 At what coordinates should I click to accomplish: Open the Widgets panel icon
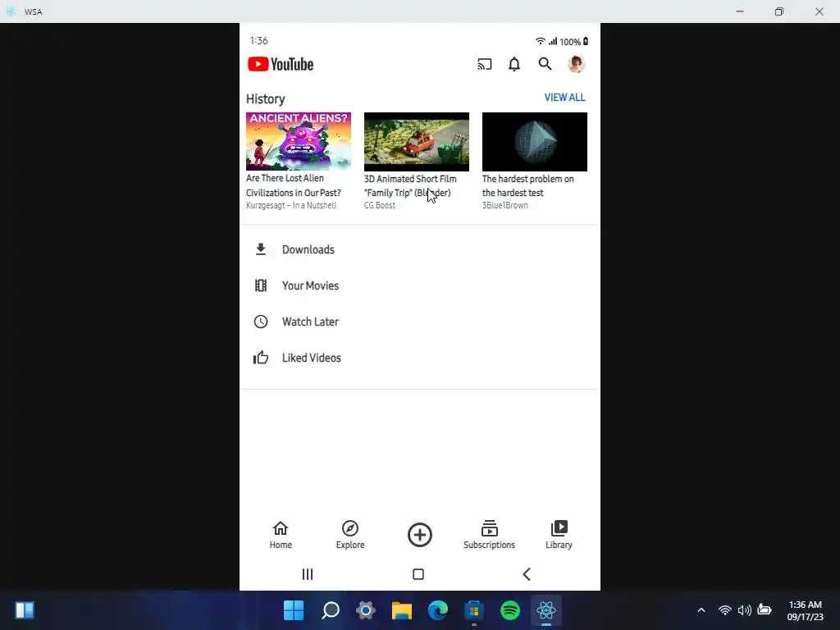tap(25, 610)
